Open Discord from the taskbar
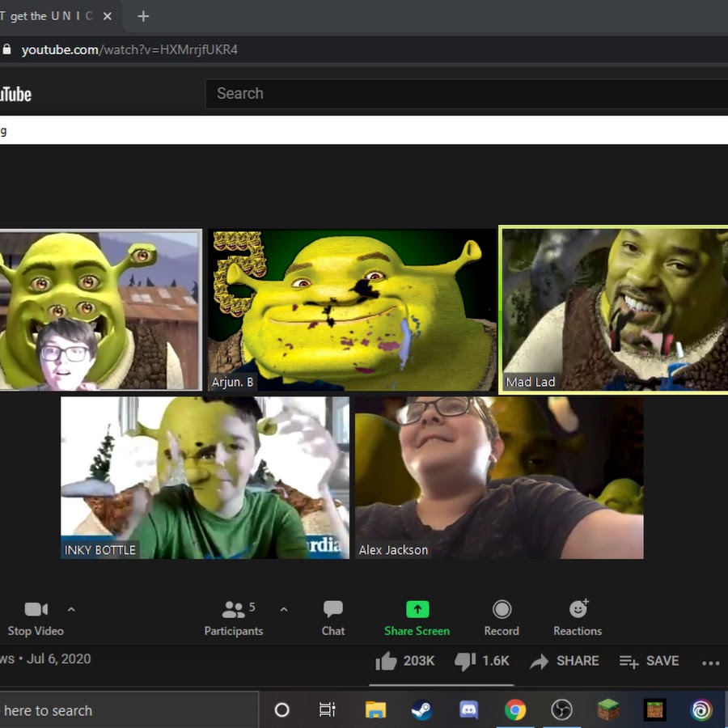728x728 pixels. [469, 710]
